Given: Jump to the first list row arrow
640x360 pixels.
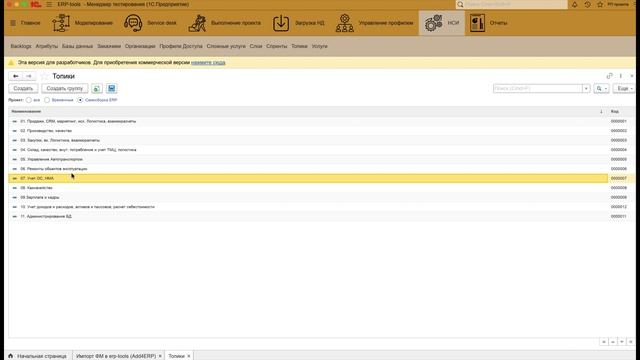Looking at the screenshot, I should point(604,342).
